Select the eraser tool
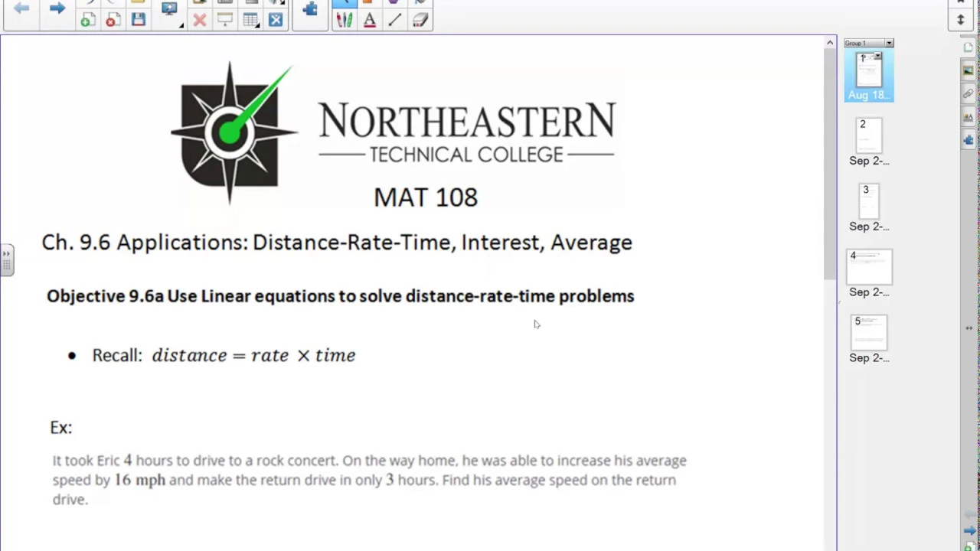Viewport: 980px width, 551px height. 420,20
